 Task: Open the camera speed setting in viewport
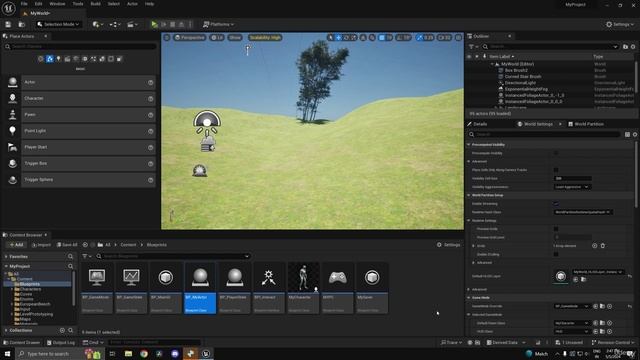444,38
